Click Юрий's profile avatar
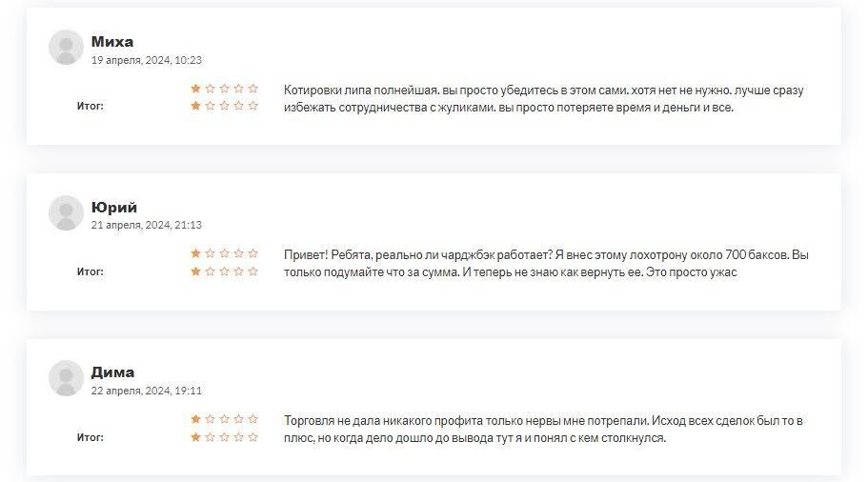Screen dimensions: 868x482 (x=66, y=213)
